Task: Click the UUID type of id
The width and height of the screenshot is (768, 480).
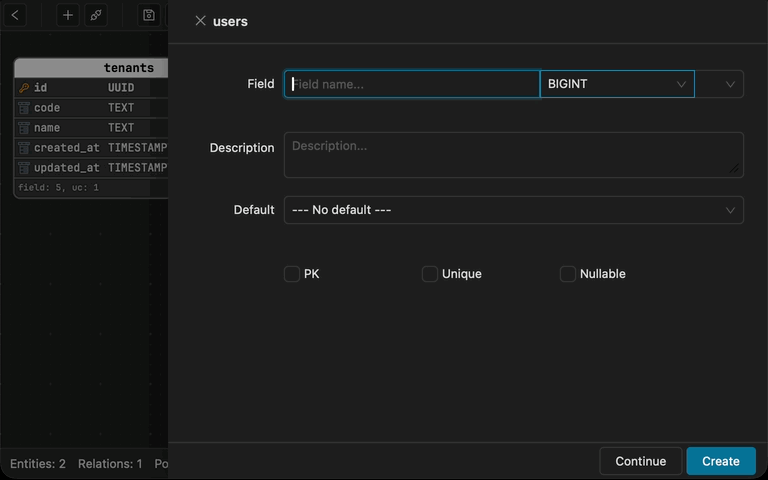Action: (x=121, y=88)
